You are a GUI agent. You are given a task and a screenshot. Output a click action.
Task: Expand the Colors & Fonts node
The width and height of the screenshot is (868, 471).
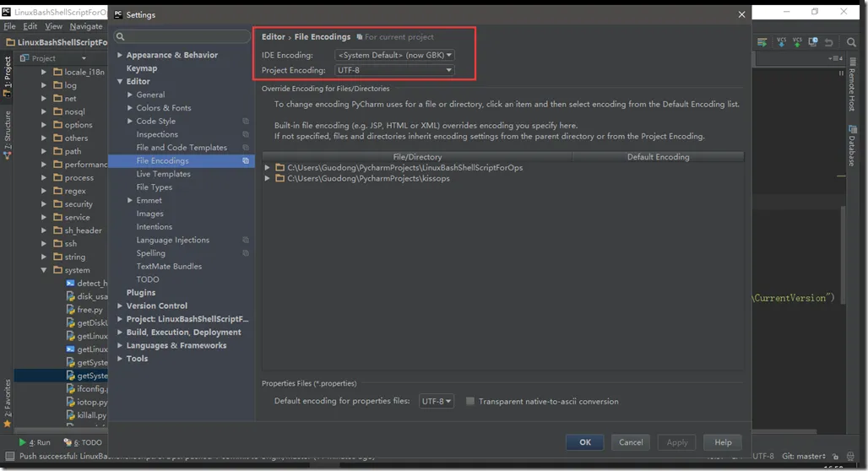tap(130, 108)
